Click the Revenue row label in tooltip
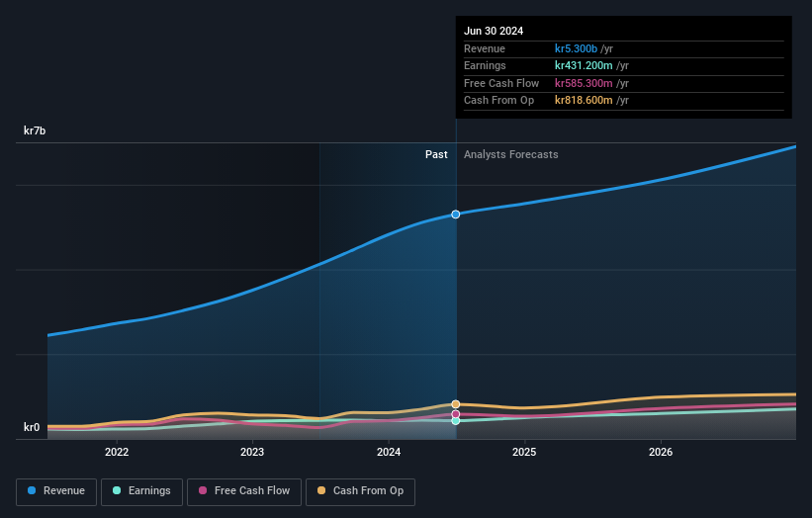Image resolution: width=812 pixels, height=518 pixels. (485, 48)
